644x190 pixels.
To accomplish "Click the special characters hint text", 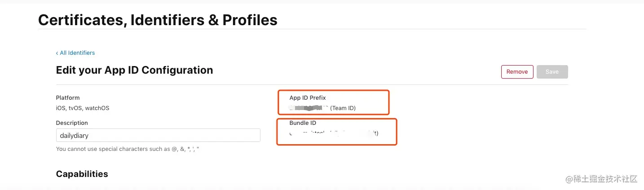I will [x=128, y=149].
